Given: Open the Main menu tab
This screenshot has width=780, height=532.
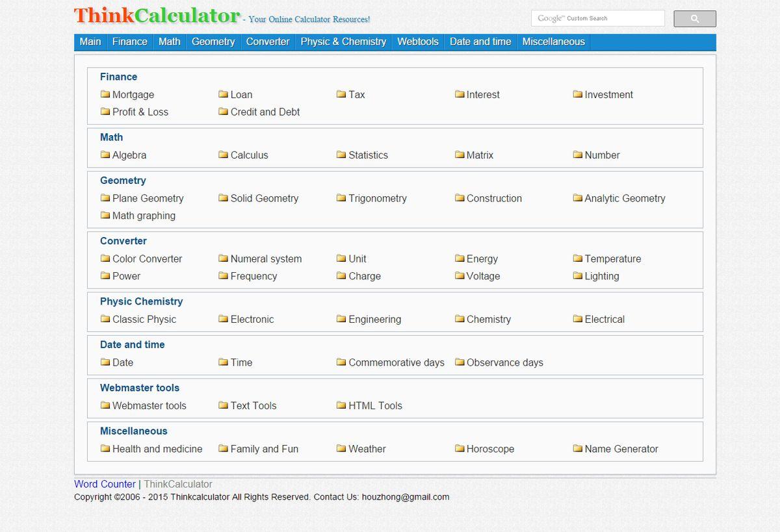Looking at the screenshot, I should (90, 42).
